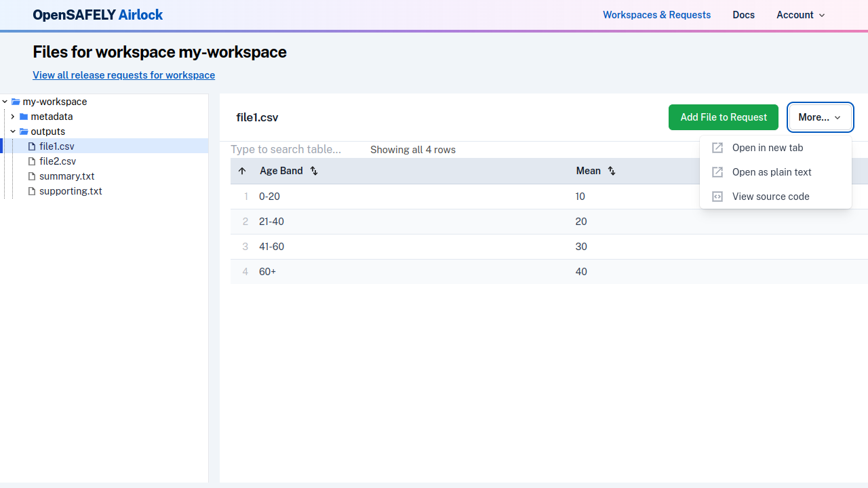Open the Workspaces & Requests menu
The height and width of the screenshot is (488, 868).
click(656, 15)
